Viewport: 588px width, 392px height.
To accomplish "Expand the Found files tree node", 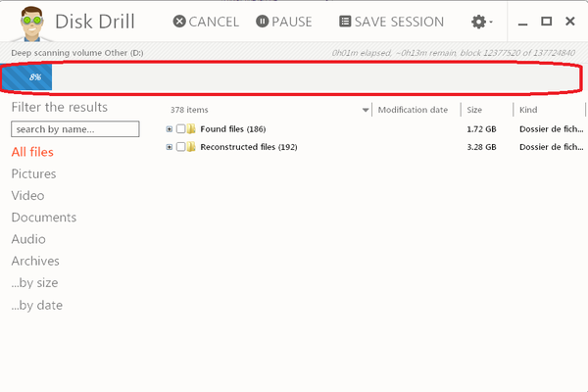I will pyautogui.click(x=170, y=129).
